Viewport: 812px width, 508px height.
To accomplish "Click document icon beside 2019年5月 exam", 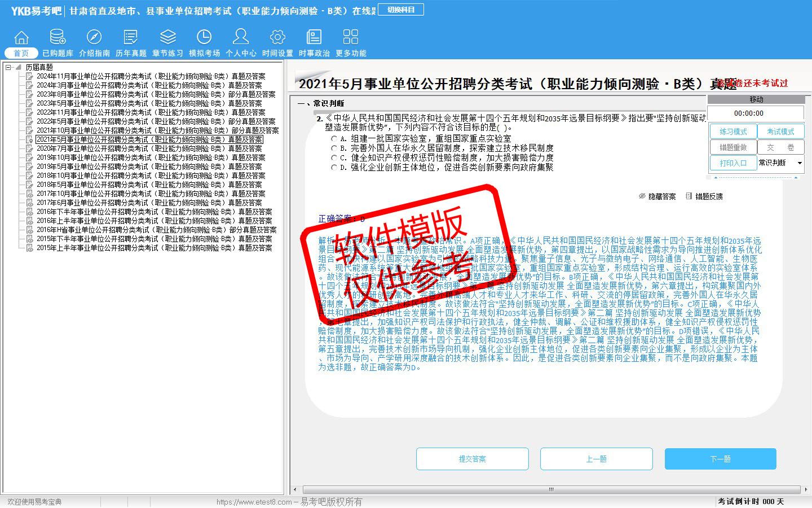I will pos(30,167).
